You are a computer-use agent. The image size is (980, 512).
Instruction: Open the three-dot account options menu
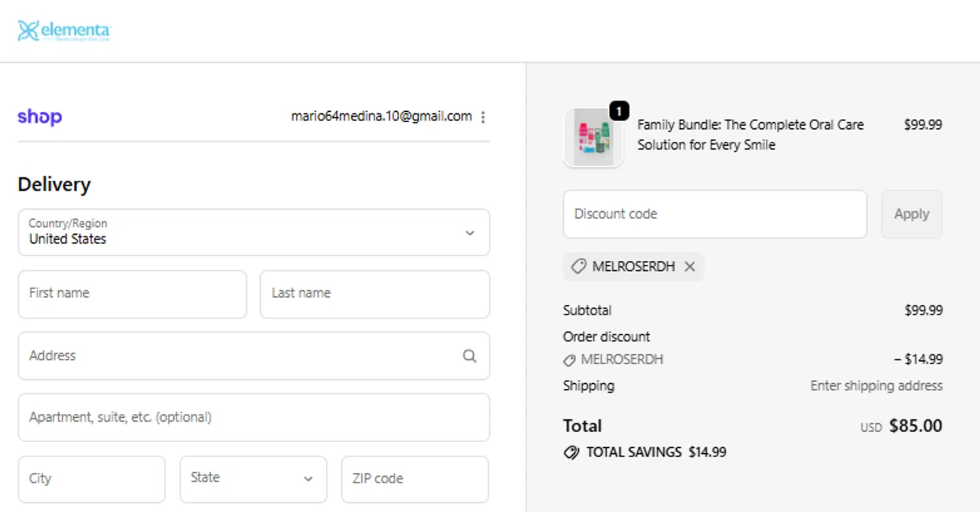click(483, 117)
